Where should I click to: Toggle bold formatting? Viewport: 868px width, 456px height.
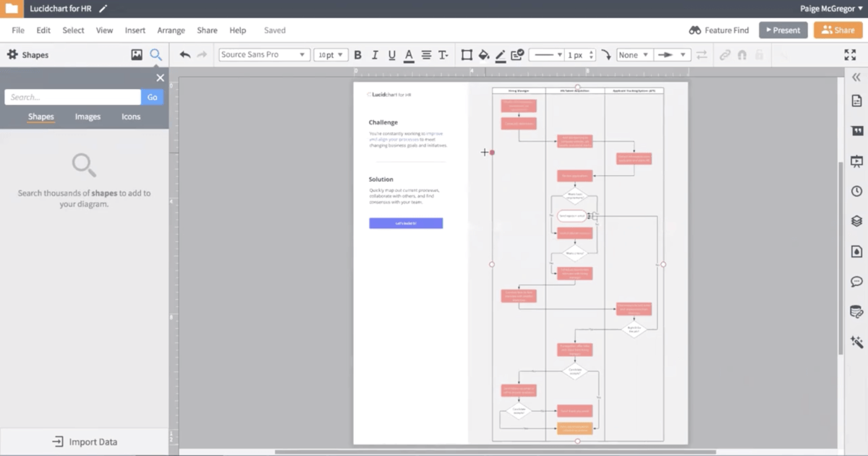pos(357,54)
